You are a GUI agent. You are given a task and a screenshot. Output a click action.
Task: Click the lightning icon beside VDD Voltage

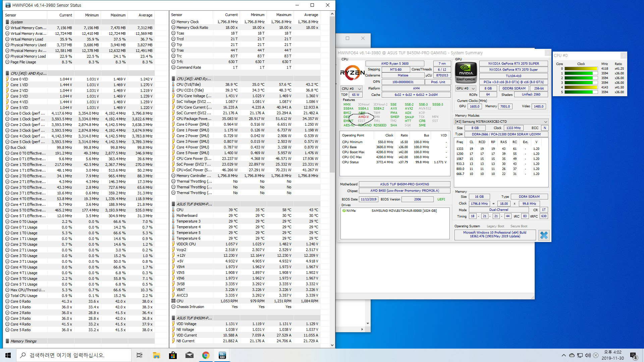173,324
